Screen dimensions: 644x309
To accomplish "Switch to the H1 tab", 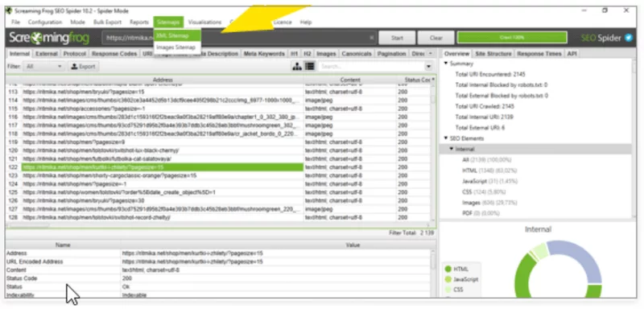I will pos(294,54).
